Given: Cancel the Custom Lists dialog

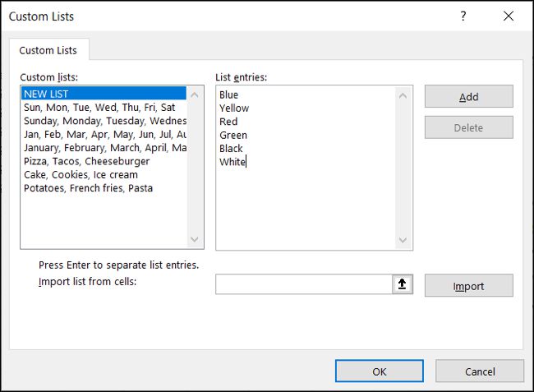Looking at the screenshot, I should point(480,371).
